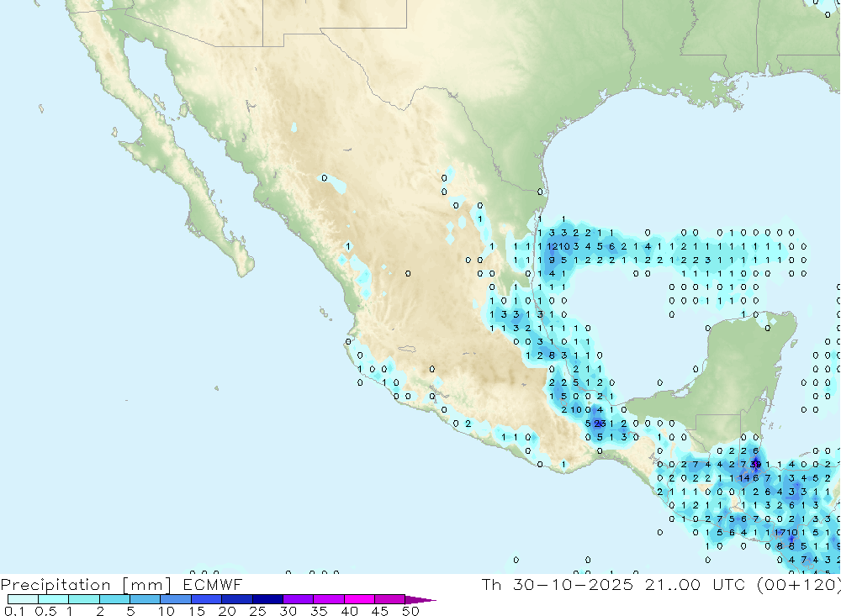Viewport: 841px width, 616px height.
Task: Pick the legend swatch between 15 and 20
Action: tap(207, 599)
